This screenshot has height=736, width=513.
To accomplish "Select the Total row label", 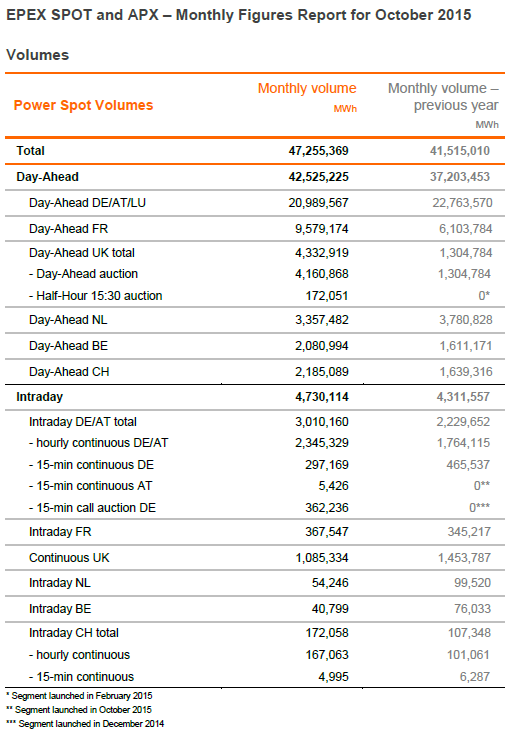I will click(x=31, y=151).
